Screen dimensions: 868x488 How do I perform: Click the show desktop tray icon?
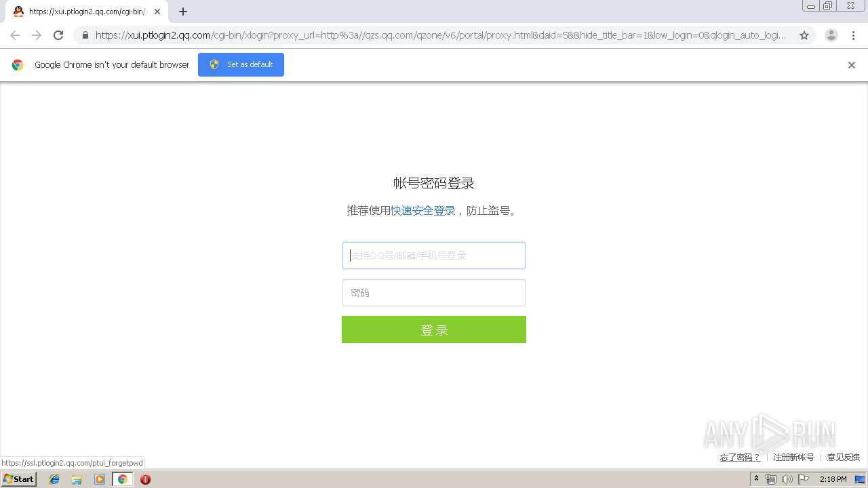pyautogui.click(x=860, y=479)
